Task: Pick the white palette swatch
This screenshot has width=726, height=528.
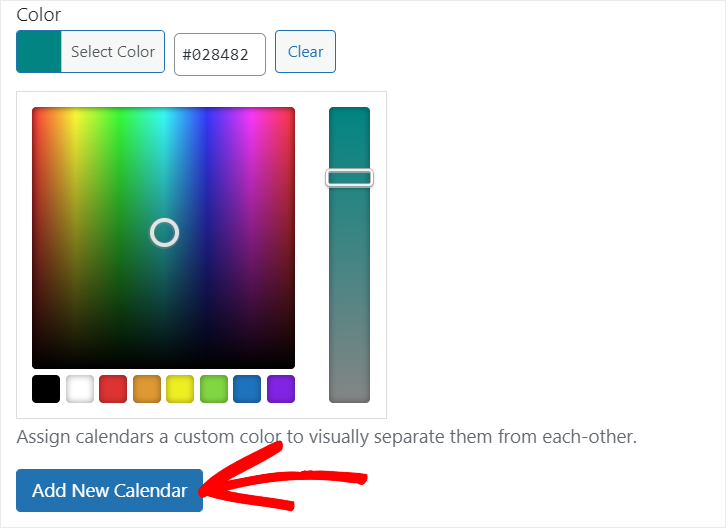Action: (x=79, y=389)
